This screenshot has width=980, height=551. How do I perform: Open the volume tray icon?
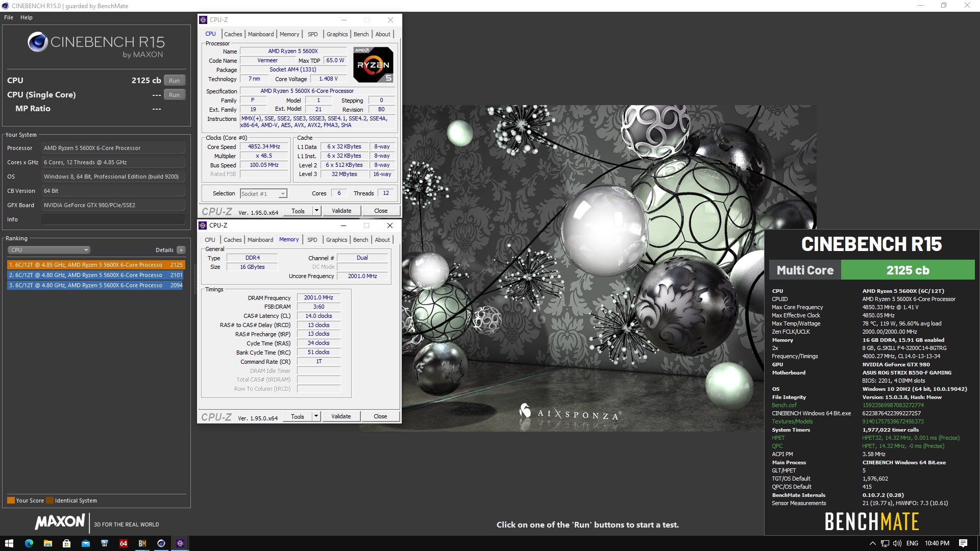[x=897, y=543]
